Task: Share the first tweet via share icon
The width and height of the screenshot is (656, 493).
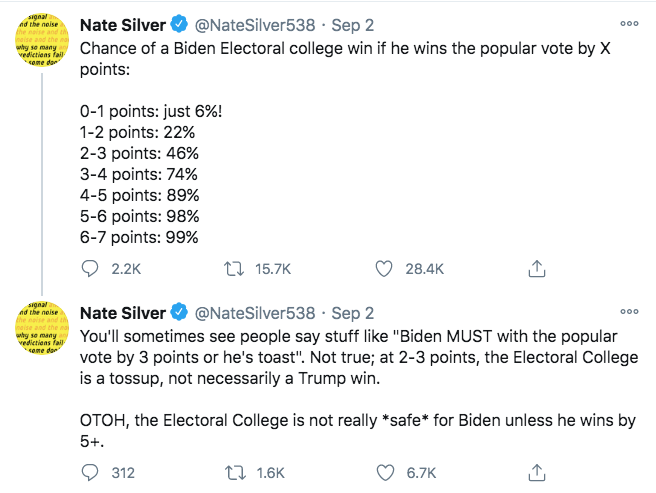Action: (537, 268)
